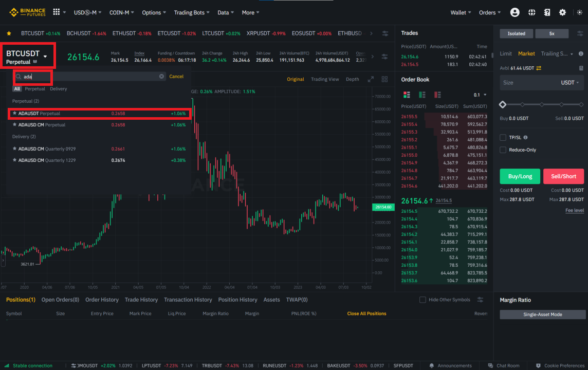The width and height of the screenshot is (588, 370).
Task: Open the Chat Room link
Action: [x=504, y=365]
